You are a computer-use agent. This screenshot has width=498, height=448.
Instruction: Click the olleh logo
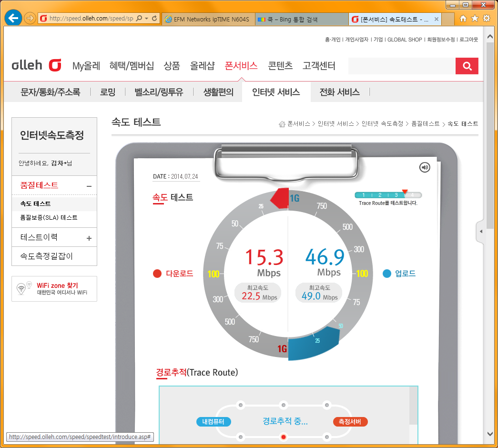36,65
